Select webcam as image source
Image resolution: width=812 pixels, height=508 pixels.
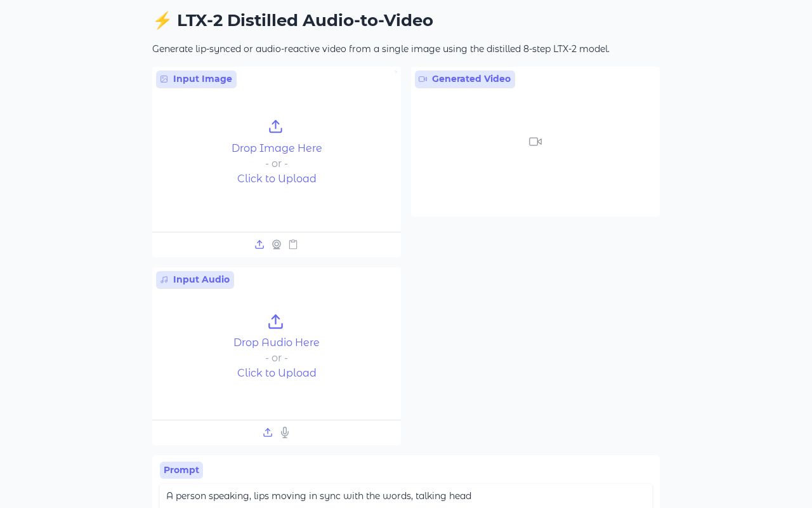pos(277,244)
